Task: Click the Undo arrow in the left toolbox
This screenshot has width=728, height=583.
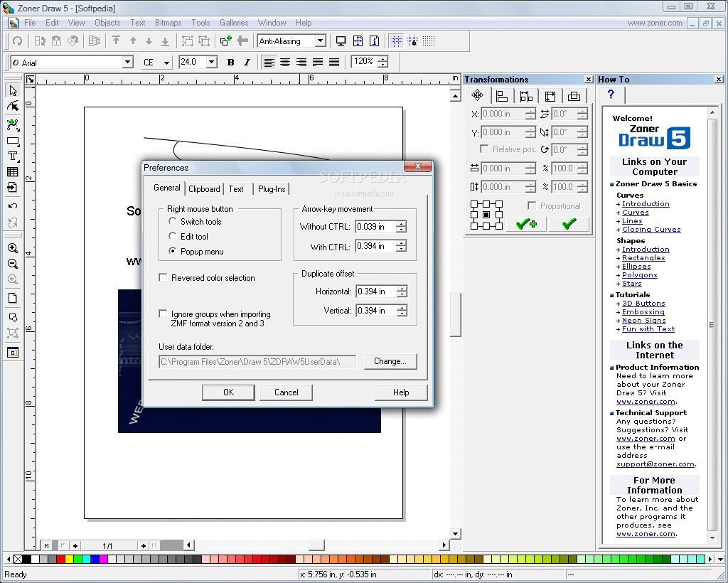Action: [13, 205]
